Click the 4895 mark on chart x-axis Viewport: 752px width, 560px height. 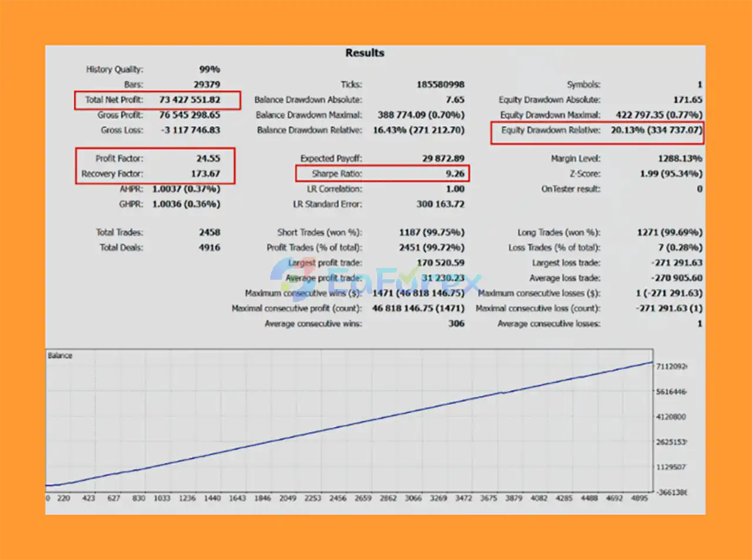click(639, 498)
